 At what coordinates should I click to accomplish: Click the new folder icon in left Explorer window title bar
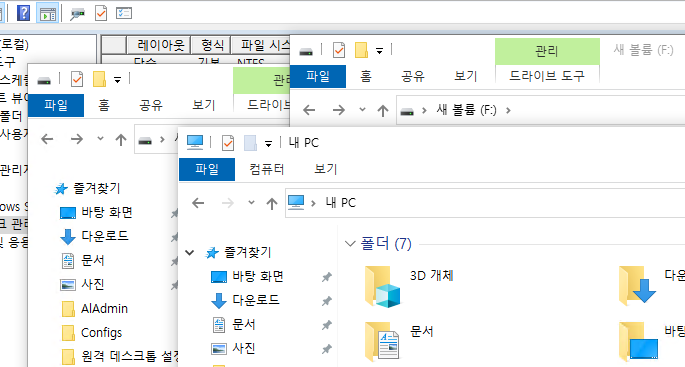click(99, 80)
